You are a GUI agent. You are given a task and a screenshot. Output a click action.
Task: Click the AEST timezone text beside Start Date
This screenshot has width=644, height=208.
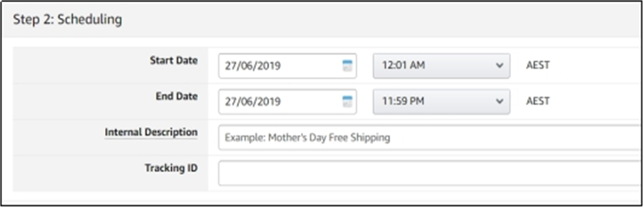click(x=538, y=65)
